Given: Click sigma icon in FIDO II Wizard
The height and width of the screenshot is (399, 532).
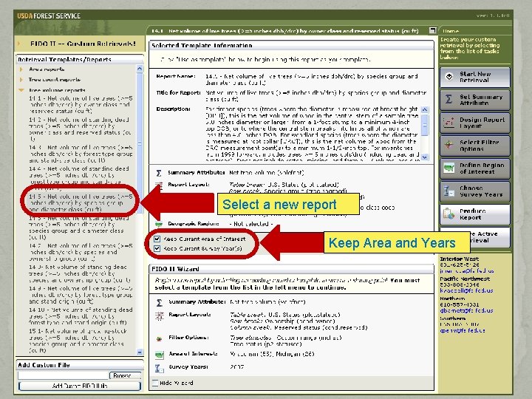Looking at the screenshot, I should (159, 303).
